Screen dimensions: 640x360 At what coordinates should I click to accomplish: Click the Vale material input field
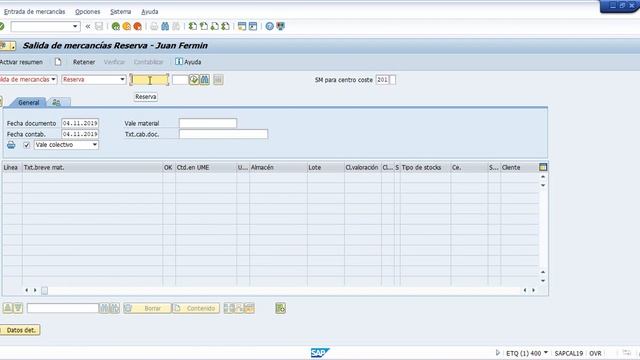click(208, 123)
